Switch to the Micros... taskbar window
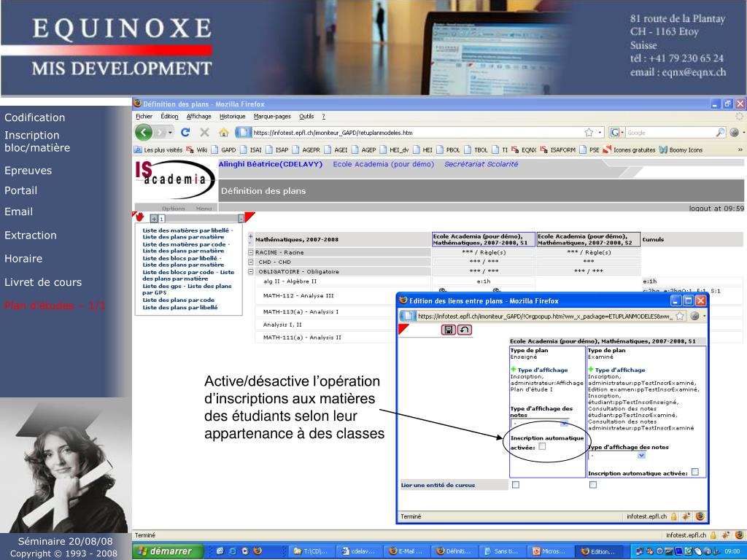747x560 pixels. click(549, 551)
